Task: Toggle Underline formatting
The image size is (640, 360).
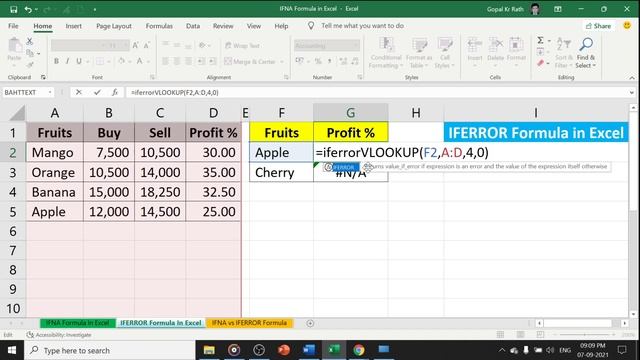Action: coord(79,61)
